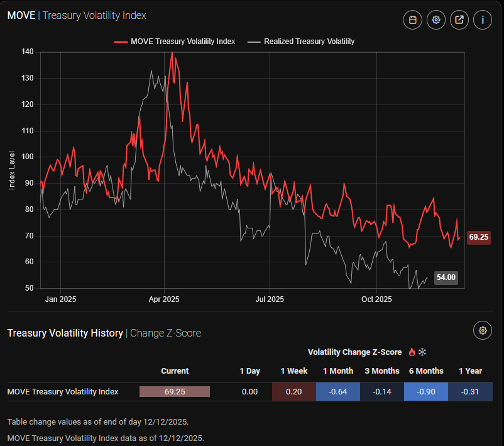Click the Volatility Change Z-Score heading
Screen dimensions: 504x446
pyautogui.click(x=355, y=352)
